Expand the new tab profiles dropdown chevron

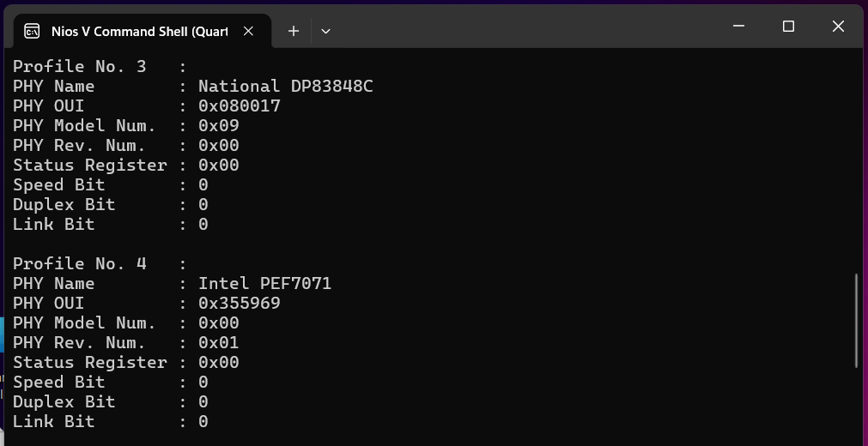(325, 31)
